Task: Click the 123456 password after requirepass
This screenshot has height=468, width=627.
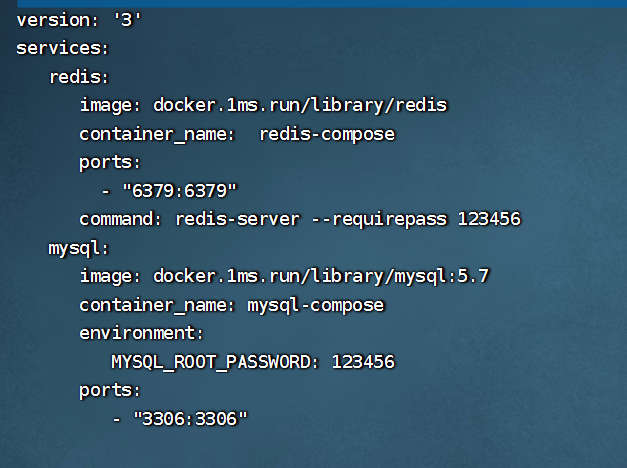Action: [489, 219]
